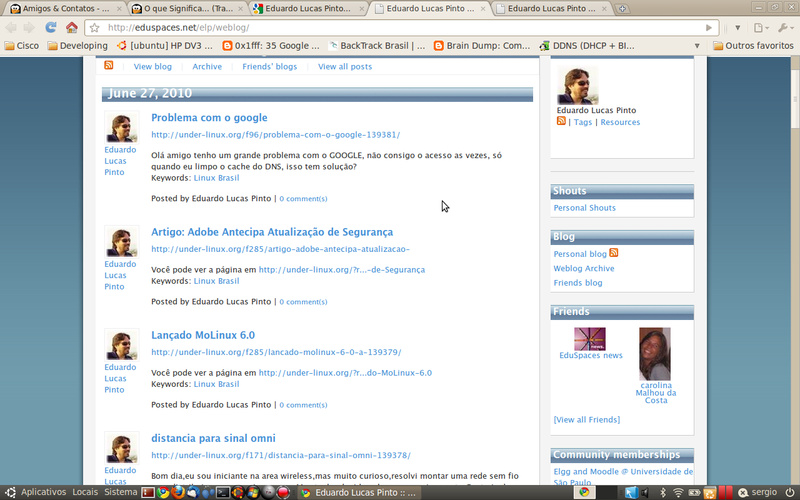Viewport: 800px width, 500px height.
Task: Click carolina Malhou da Costa's photo
Action: (655, 354)
